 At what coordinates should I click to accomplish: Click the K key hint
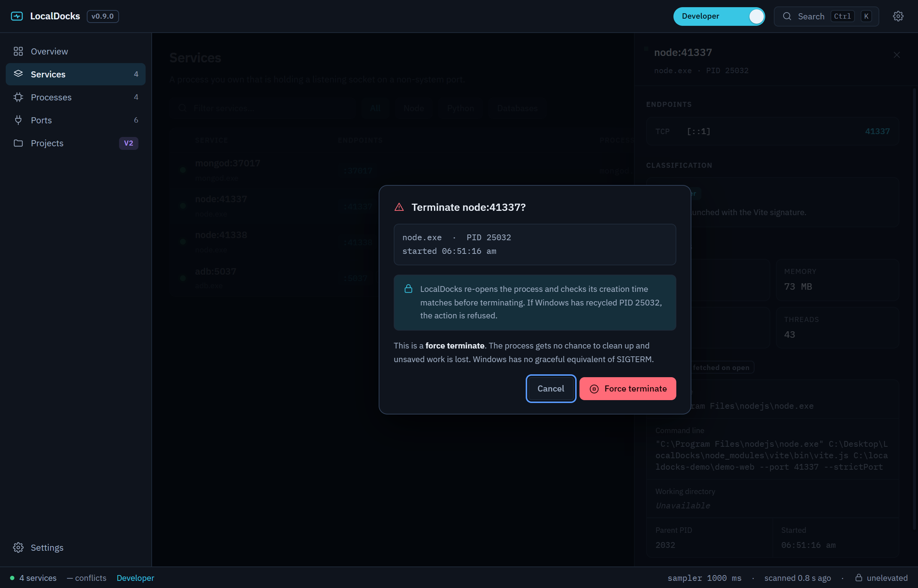click(866, 16)
